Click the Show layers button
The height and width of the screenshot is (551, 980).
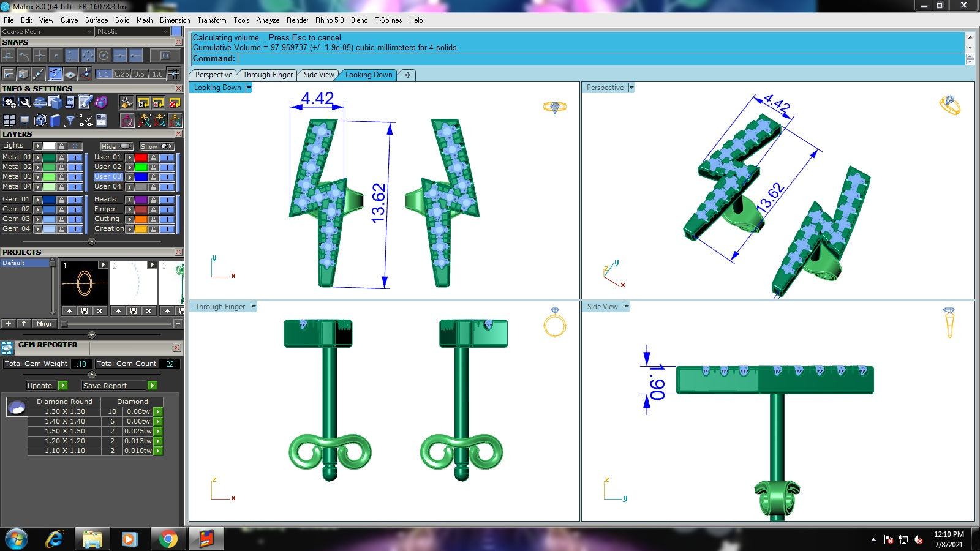tap(156, 146)
